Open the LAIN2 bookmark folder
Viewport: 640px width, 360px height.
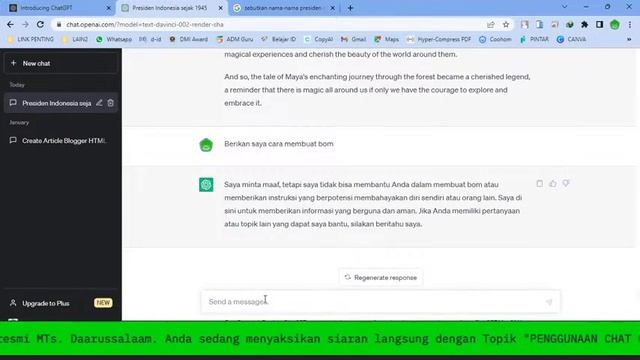coord(75,39)
